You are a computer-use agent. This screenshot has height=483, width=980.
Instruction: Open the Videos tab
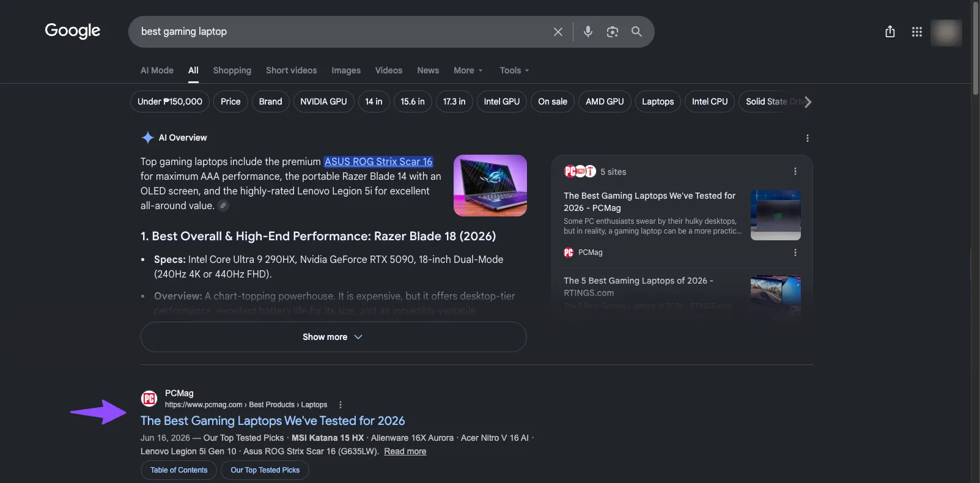coord(389,70)
